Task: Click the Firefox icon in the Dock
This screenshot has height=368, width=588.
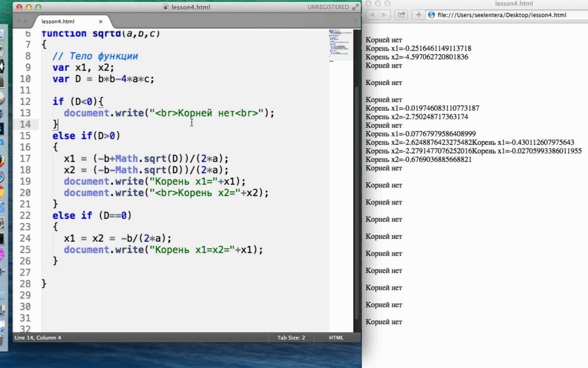Action: coord(1,160)
